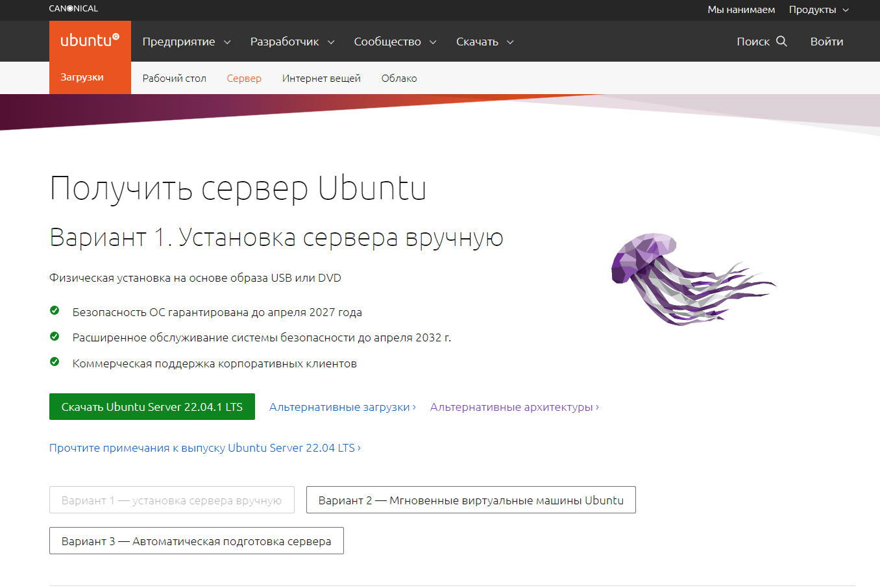The width and height of the screenshot is (880, 588).
Task: Select Вариант 3 — Автоматическая подготовка сервера
Action: point(196,541)
